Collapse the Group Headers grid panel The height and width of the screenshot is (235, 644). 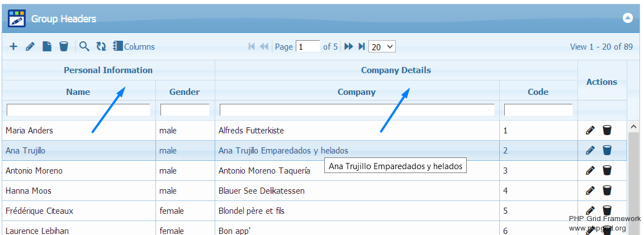tap(627, 18)
